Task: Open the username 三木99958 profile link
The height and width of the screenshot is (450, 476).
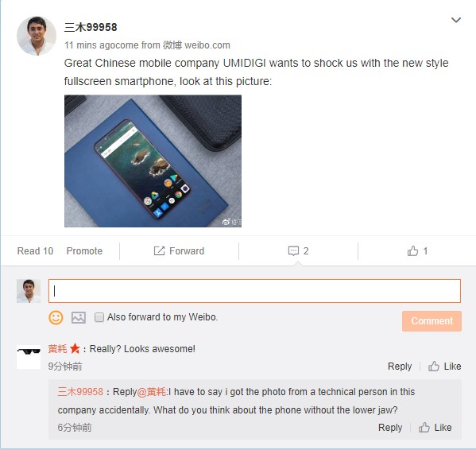Action: click(x=91, y=27)
